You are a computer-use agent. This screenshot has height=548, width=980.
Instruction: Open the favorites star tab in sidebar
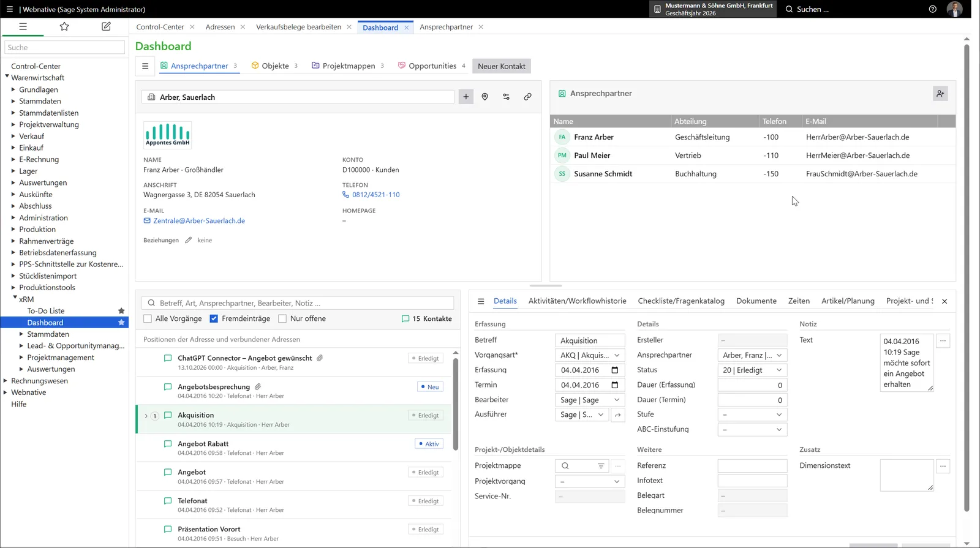pos(64,26)
